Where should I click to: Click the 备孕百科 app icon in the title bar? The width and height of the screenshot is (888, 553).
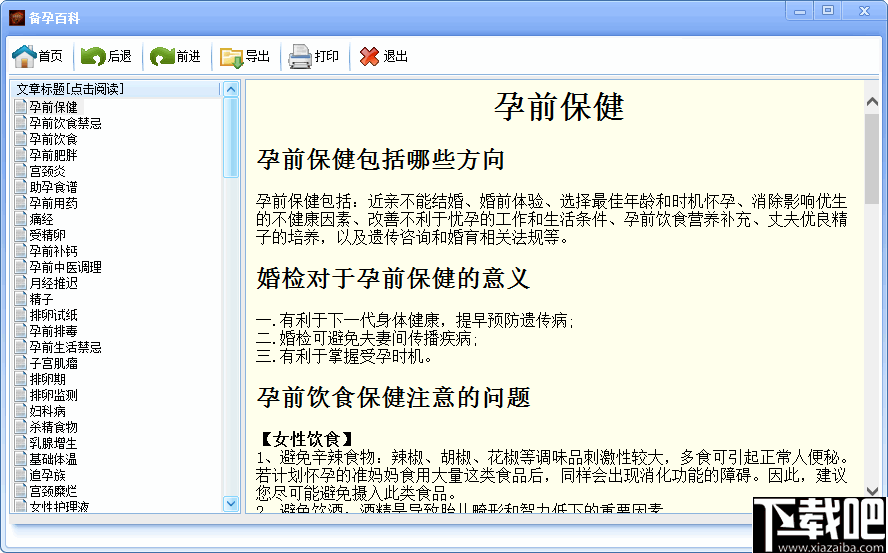16,18
